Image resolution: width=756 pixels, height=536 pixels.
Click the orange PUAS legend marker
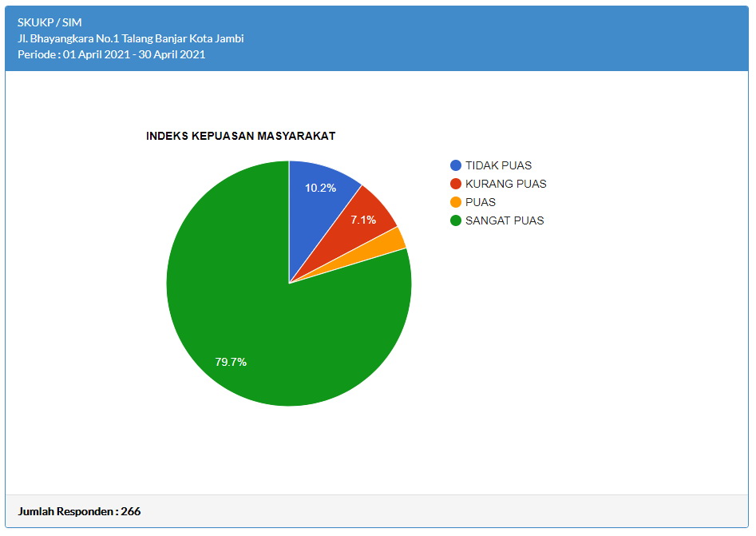point(456,202)
